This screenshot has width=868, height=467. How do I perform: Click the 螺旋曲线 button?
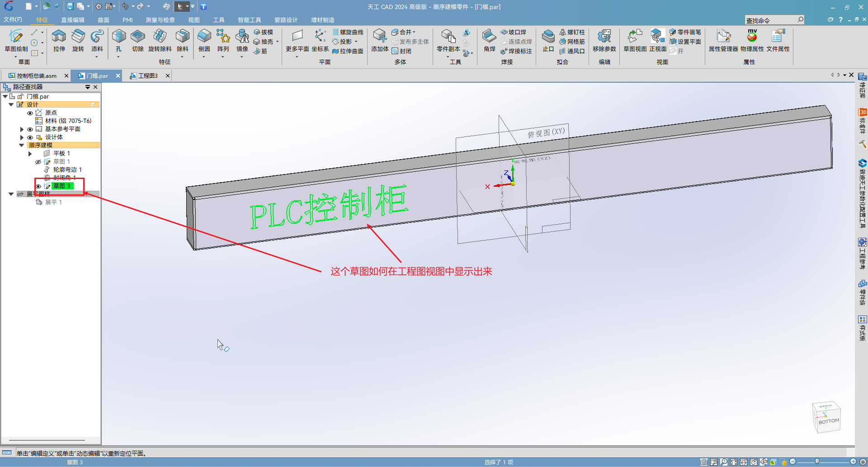pyautogui.click(x=348, y=32)
